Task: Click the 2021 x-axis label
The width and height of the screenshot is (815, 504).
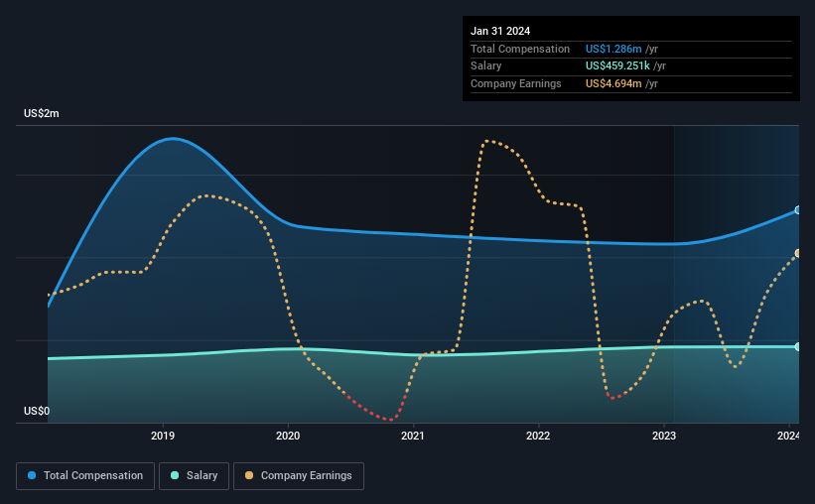Action: (x=413, y=436)
